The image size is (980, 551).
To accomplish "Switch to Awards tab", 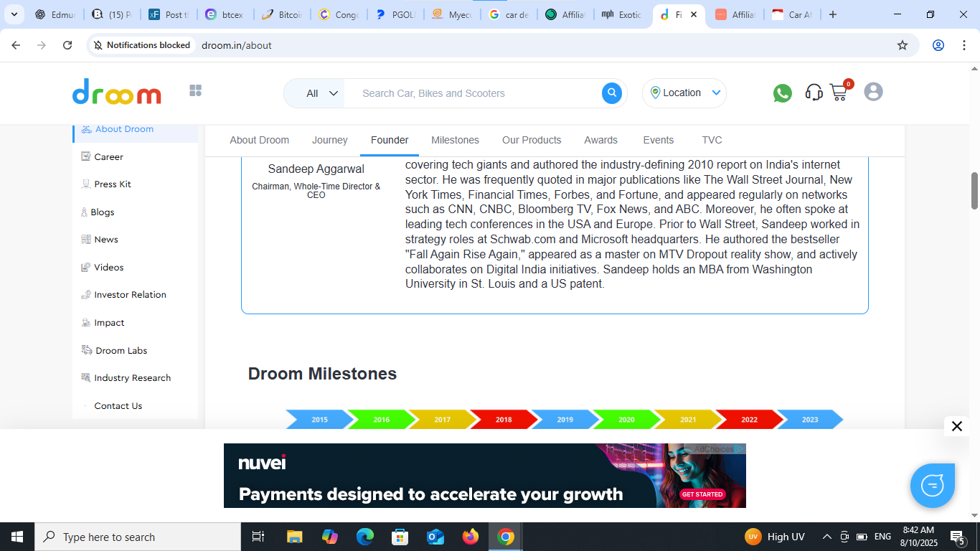I will (x=600, y=140).
